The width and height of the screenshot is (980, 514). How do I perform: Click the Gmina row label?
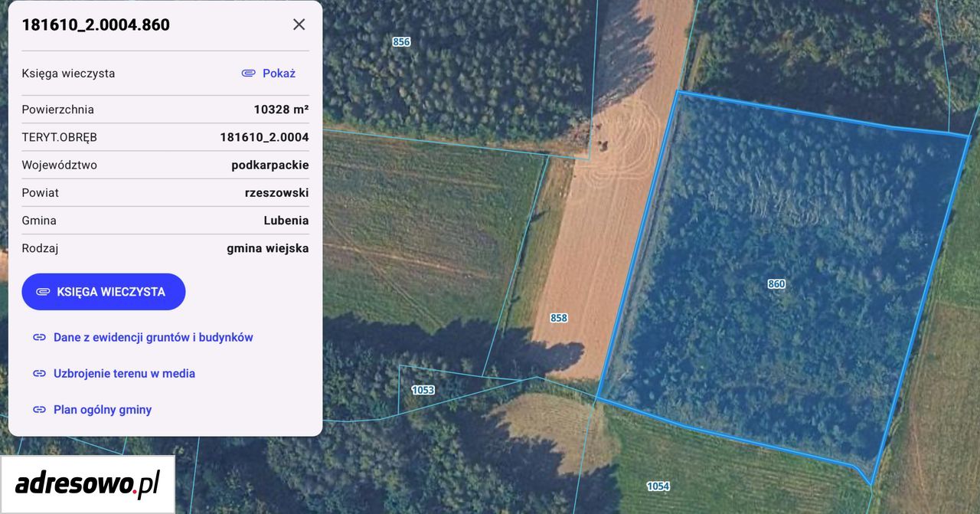(39, 221)
